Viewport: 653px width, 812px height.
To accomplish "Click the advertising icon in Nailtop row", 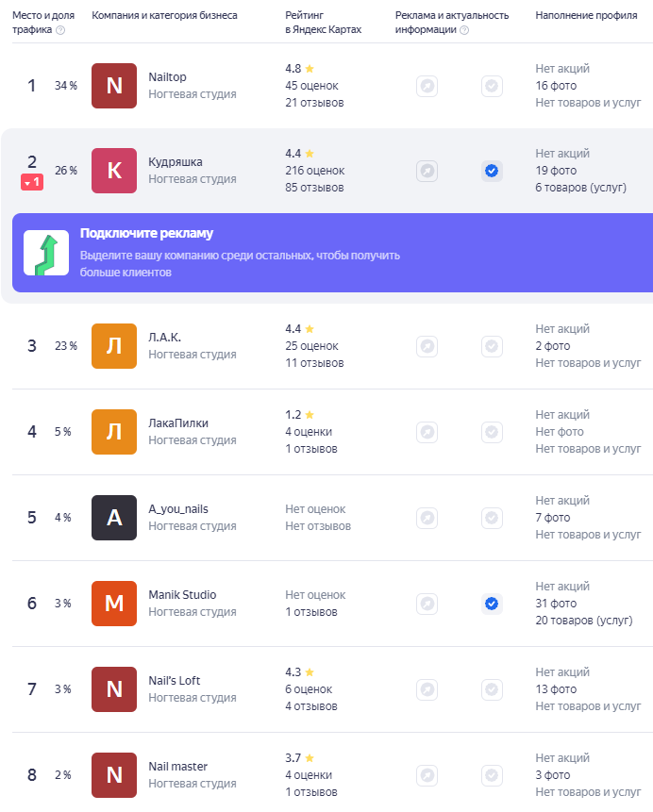I will (x=427, y=86).
